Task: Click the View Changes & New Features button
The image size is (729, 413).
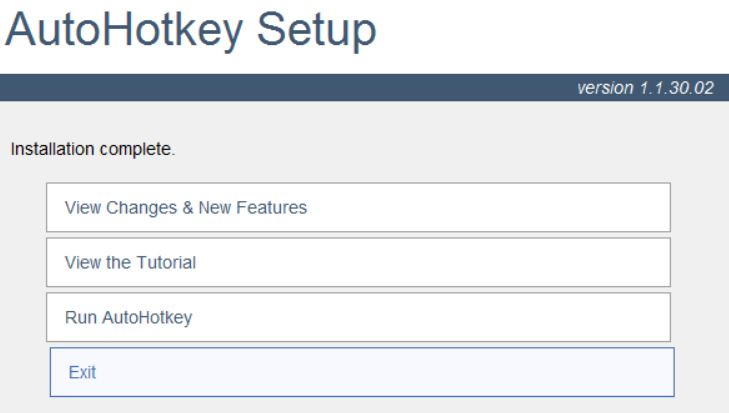Action: point(358,208)
